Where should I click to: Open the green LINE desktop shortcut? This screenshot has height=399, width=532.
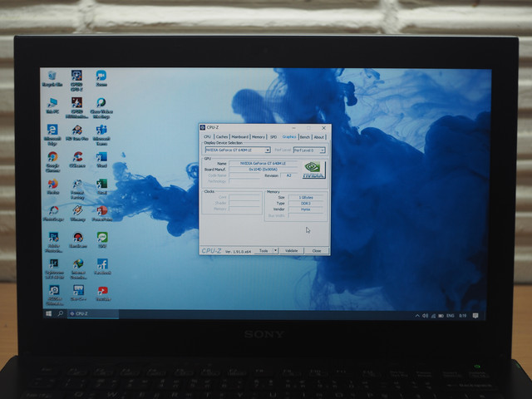point(102,240)
